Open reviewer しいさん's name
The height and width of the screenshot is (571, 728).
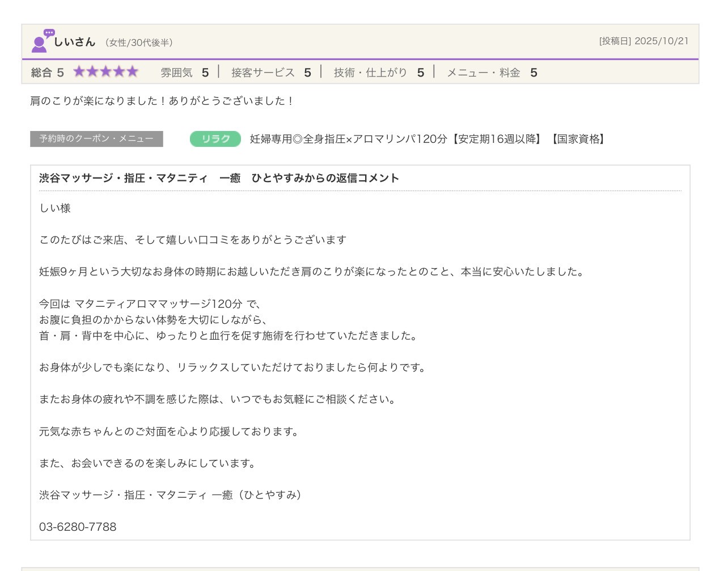(x=74, y=42)
